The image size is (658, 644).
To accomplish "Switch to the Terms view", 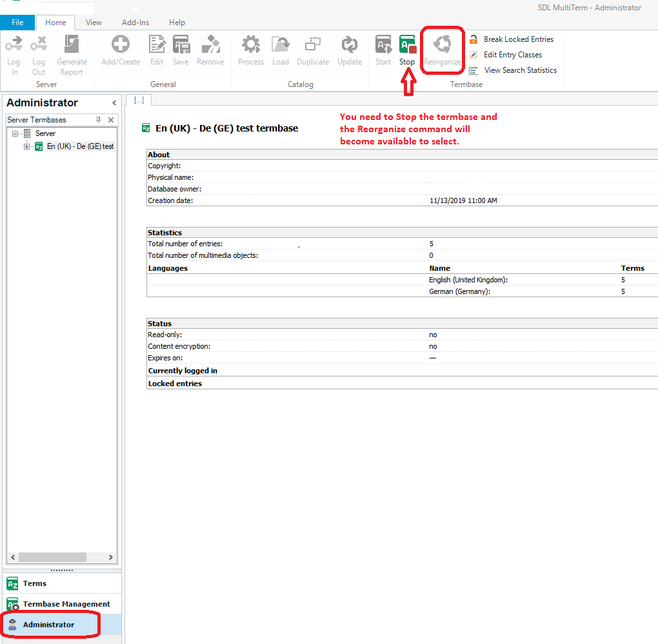I will click(x=35, y=583).
